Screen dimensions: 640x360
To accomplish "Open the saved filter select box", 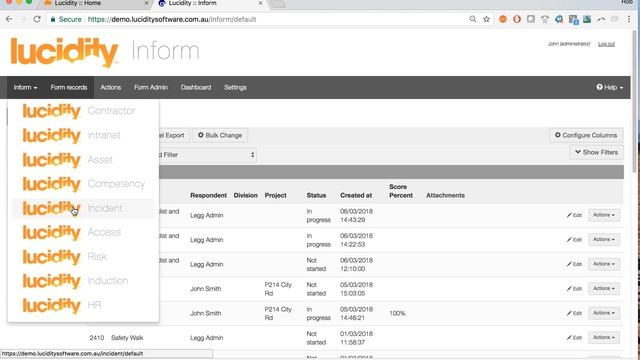I will pos(207,155).
